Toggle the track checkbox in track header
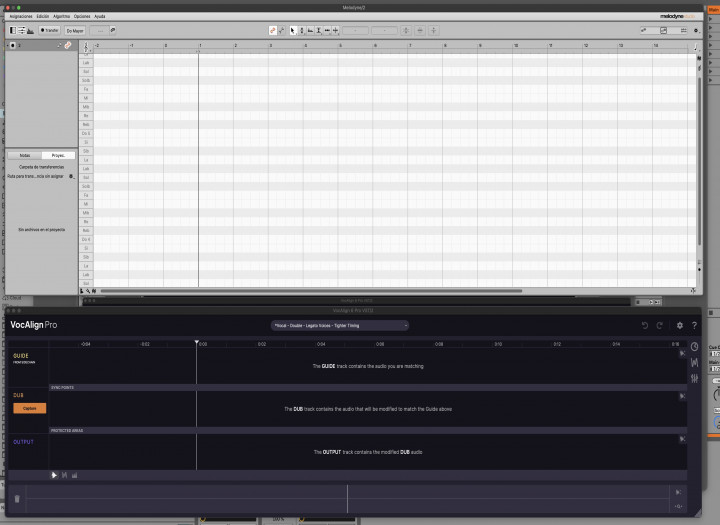Screen dimensions: 720x525 pos(11,45)
